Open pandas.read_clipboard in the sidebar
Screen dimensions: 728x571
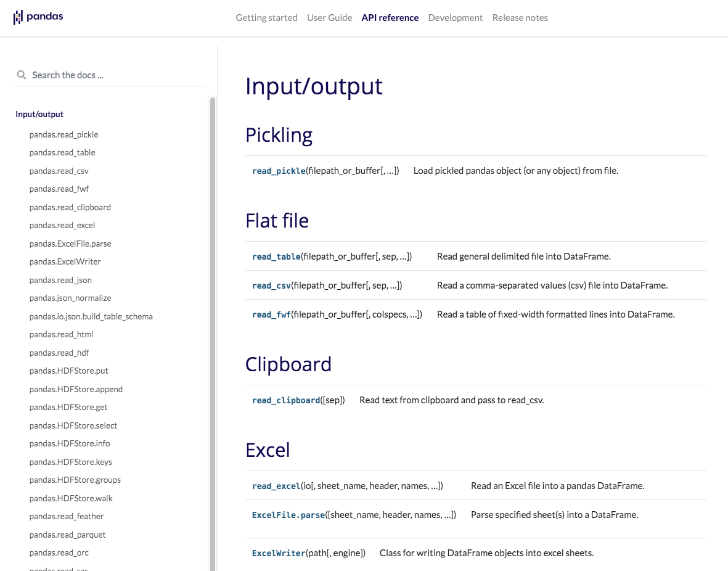point(70,207)
